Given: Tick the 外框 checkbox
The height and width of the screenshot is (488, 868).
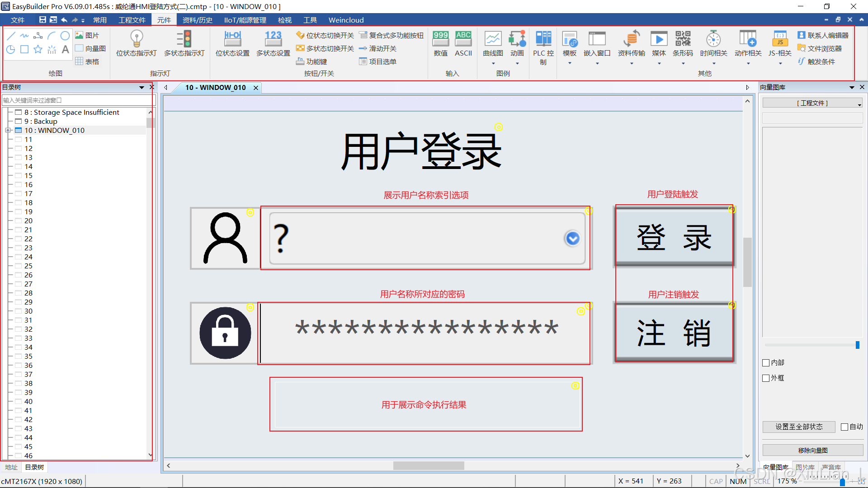Looking at the screenshot, I should point(766,378).
